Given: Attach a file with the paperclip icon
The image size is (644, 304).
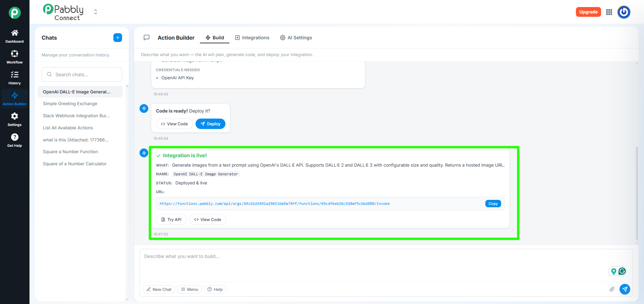Looking at the screenshot, I should (x=612, y=289).
